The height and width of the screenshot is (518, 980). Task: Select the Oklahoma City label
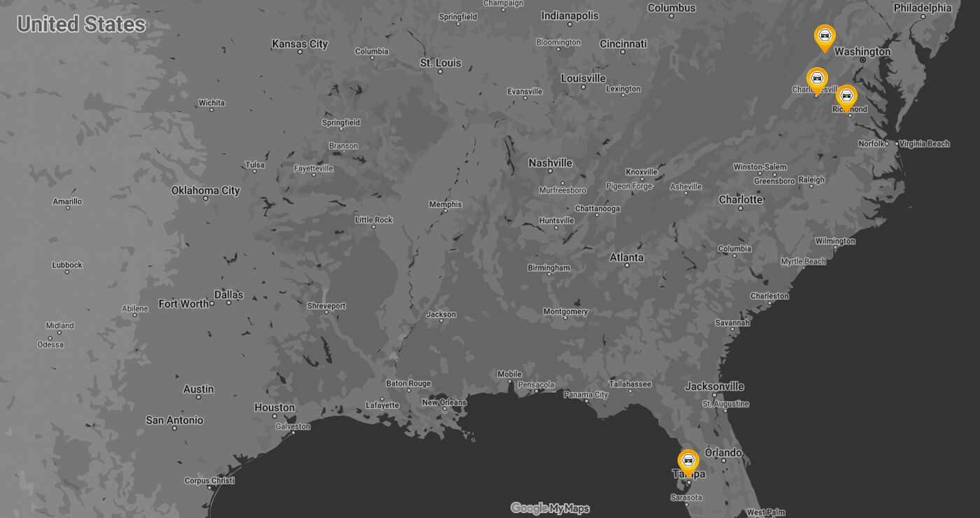coord(205,190)
